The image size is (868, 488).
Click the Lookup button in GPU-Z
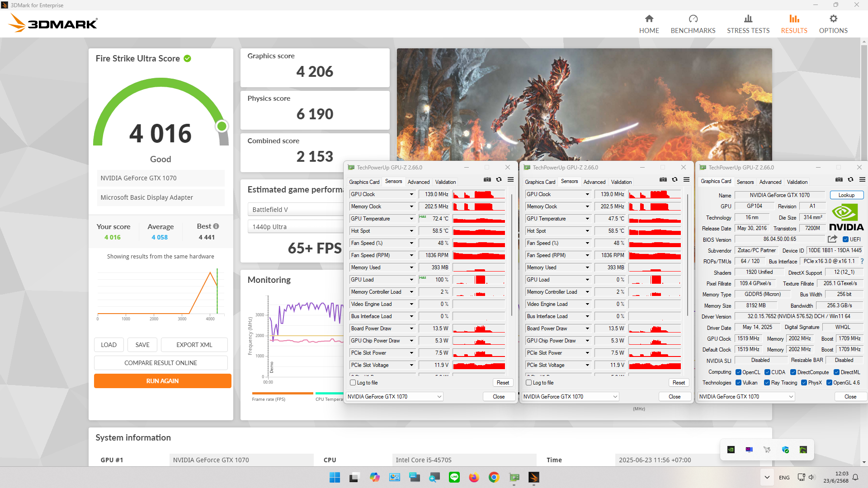pyautogui.click(x=846, y=195)
